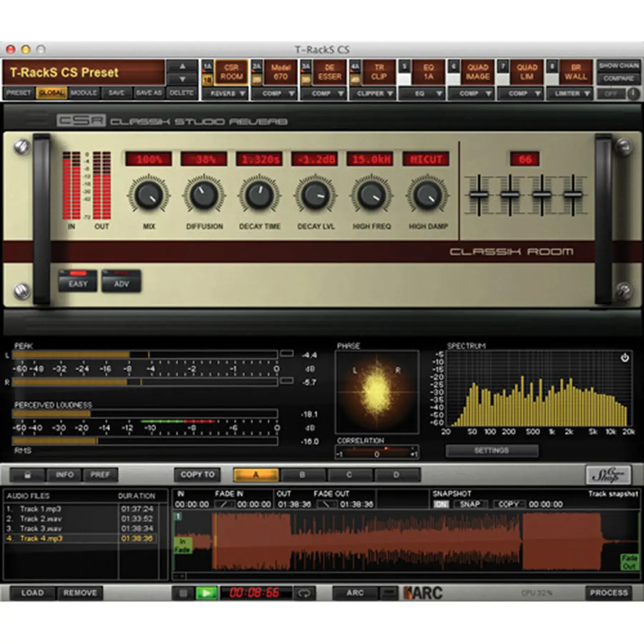Click the COMPARE button
This screenshot has height=644, width=644.
(x=619, y=78)
